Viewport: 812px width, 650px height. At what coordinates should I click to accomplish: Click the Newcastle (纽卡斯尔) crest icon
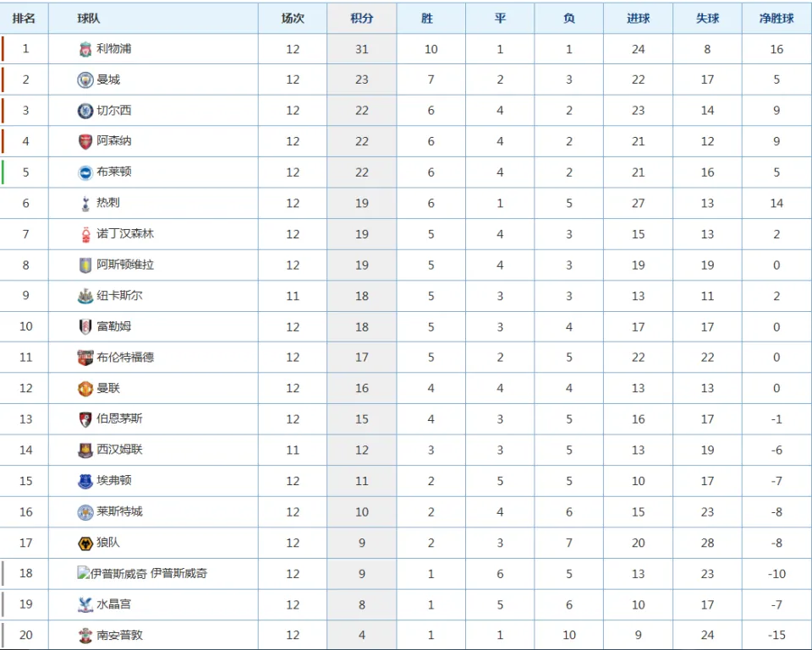point(85,296)
